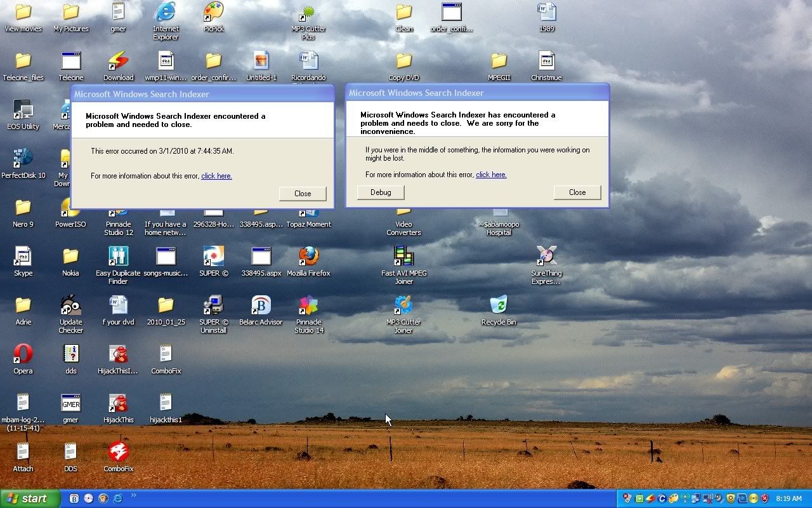This screenshot has height=508, width=812.
Task: Open the Copy DVD folder
Action: [x=403, y=66]
